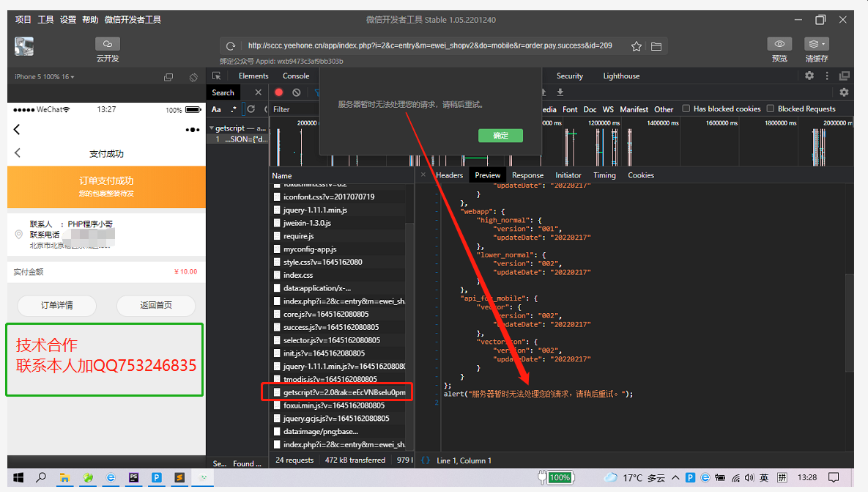Open the Initiator tab
The image size is (868, 492).
568,175
